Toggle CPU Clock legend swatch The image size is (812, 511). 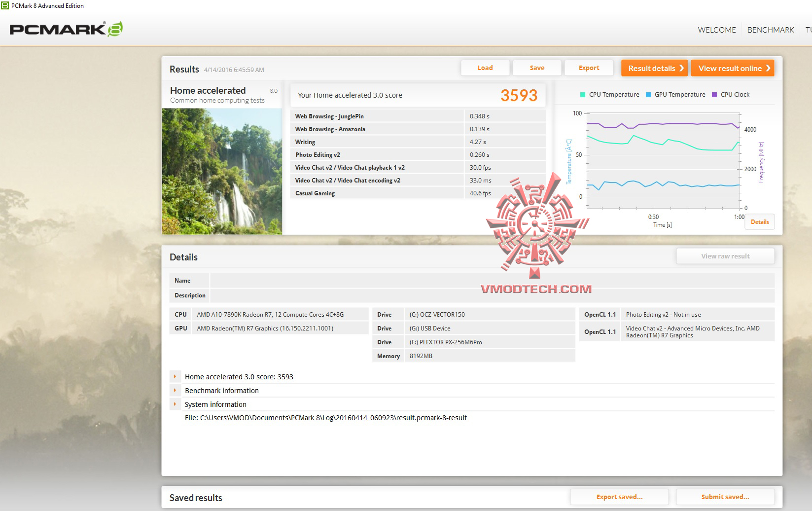pyautogui.click(x=714, y=95)
